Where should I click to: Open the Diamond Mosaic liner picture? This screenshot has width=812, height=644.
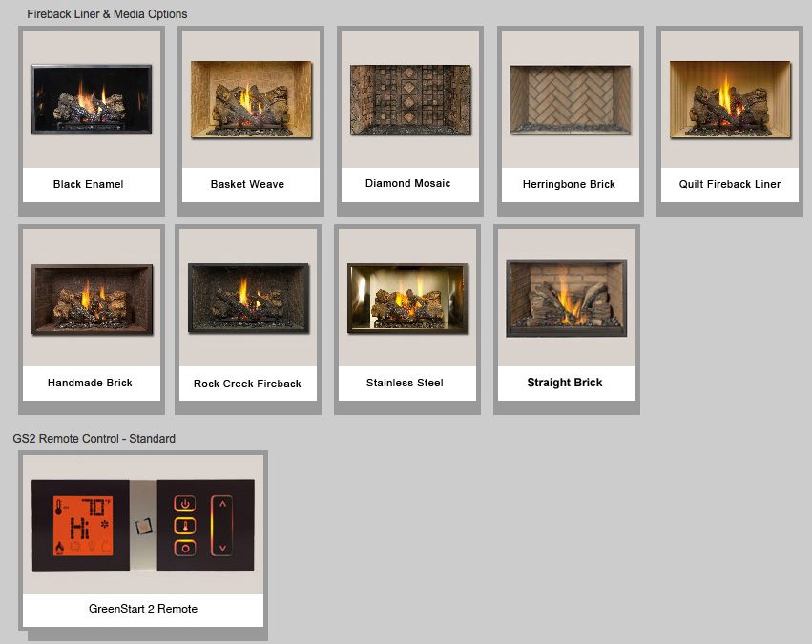410,100
